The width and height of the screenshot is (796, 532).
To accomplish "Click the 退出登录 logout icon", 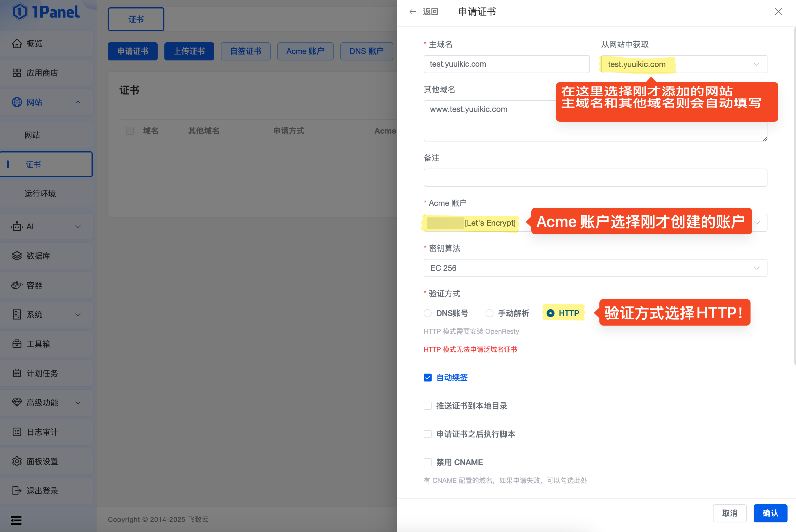I will coord(17,490).
